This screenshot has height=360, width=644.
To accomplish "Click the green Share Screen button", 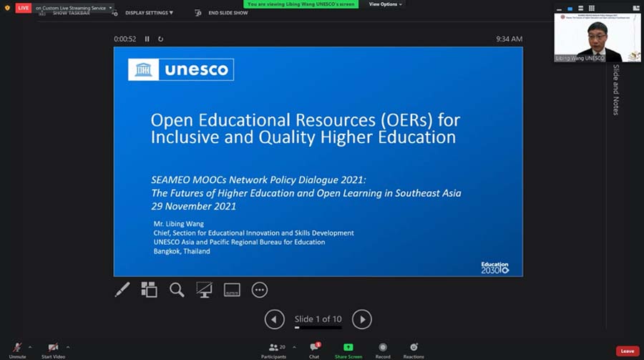I will [348, 351].
